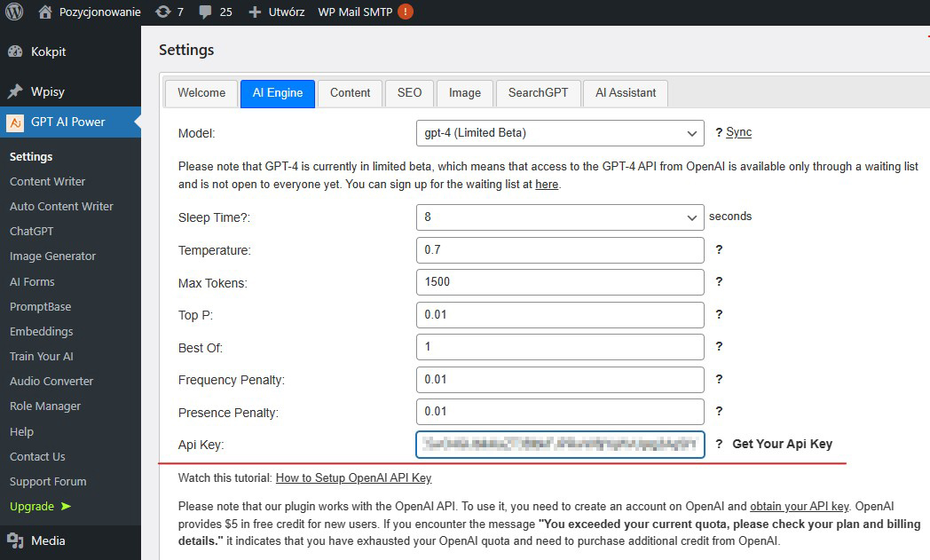This screenshot has width=930, height=560.
Task: Switch to the Welcome tab
Action: coord(201,93)
